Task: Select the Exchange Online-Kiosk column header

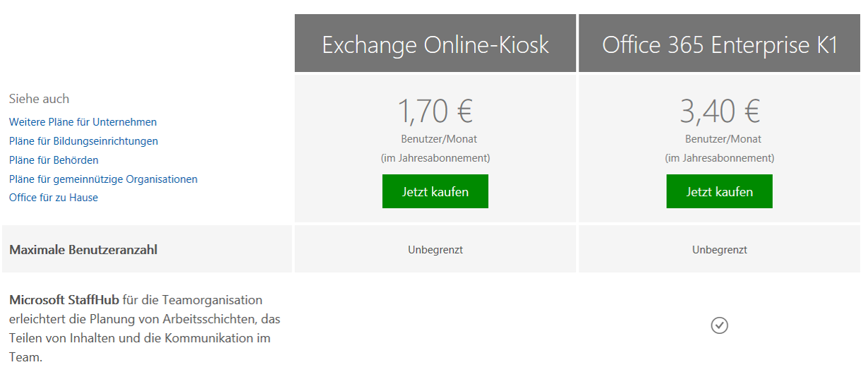Action: click(435, 45)
